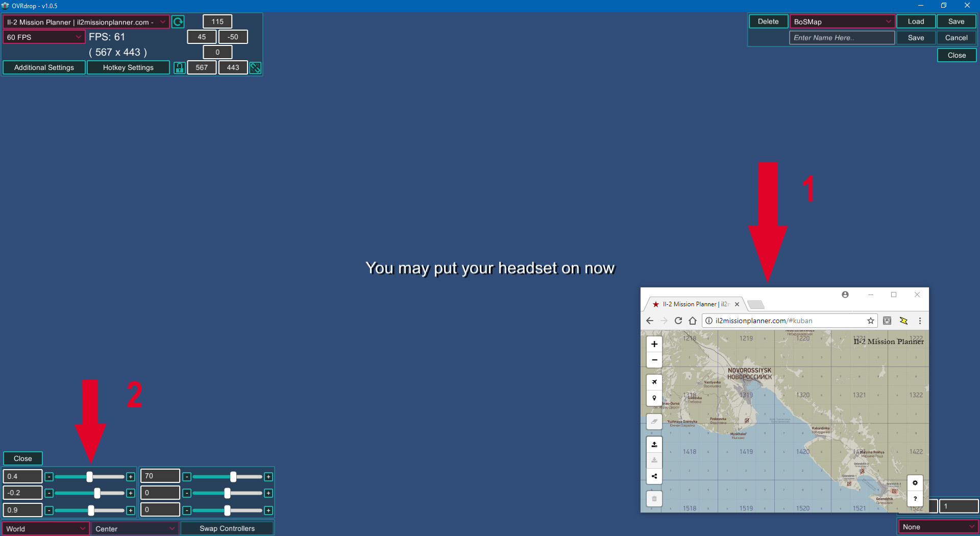Refresh the capture window list
The image size is (980, 536).
tap(178, 22)
